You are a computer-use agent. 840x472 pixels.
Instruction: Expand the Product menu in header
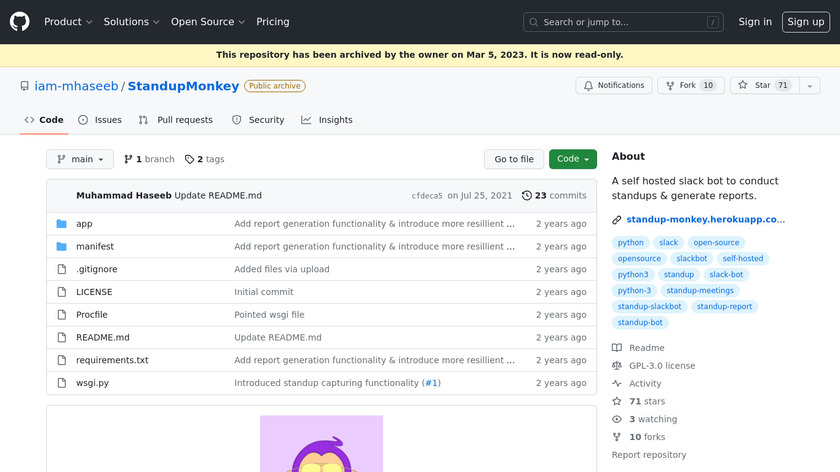click(68, 22)
